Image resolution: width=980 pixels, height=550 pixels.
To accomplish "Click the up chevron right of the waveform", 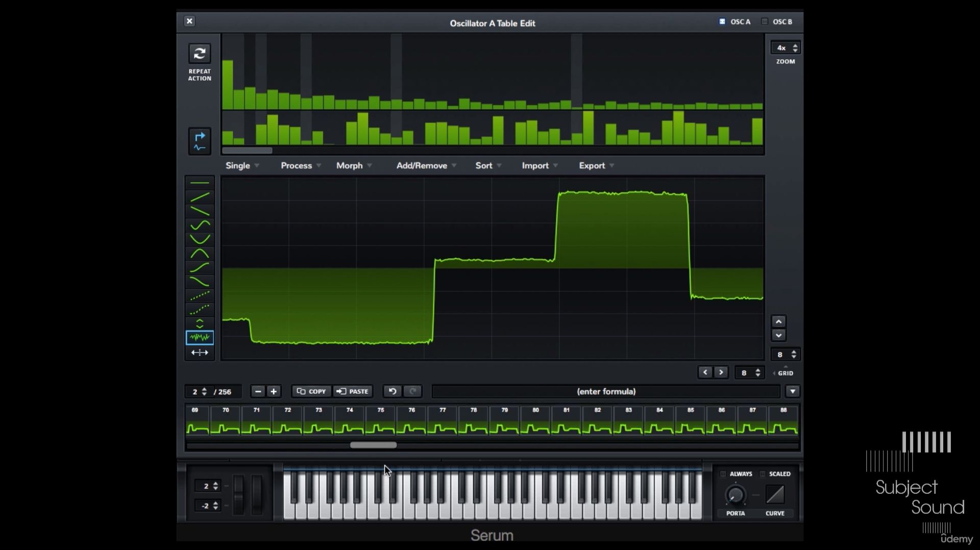I will 778,321.
